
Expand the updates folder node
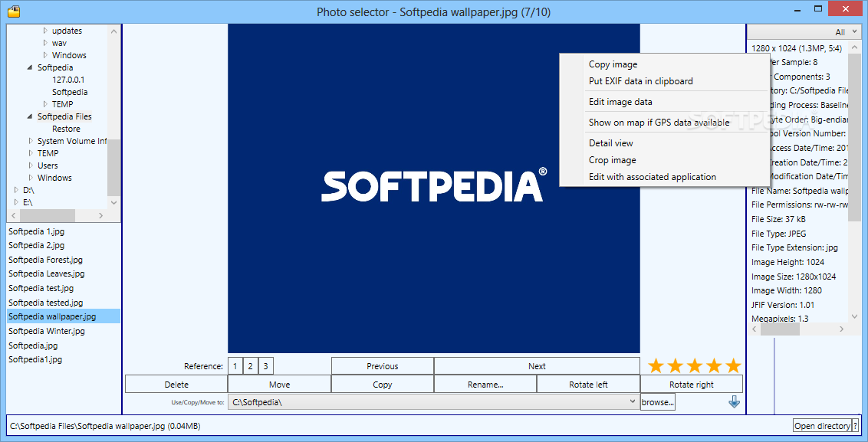pos(45,31)
